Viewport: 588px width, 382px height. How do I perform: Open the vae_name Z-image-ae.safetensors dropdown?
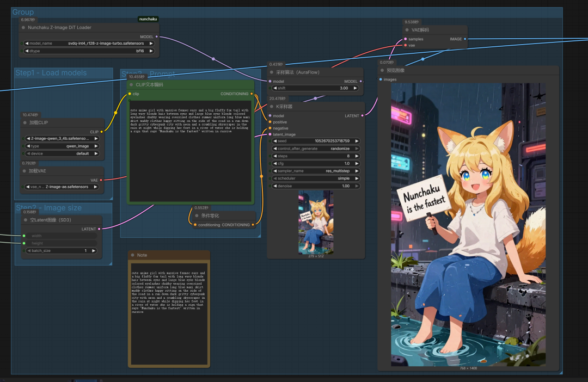(x=62, y=187)
